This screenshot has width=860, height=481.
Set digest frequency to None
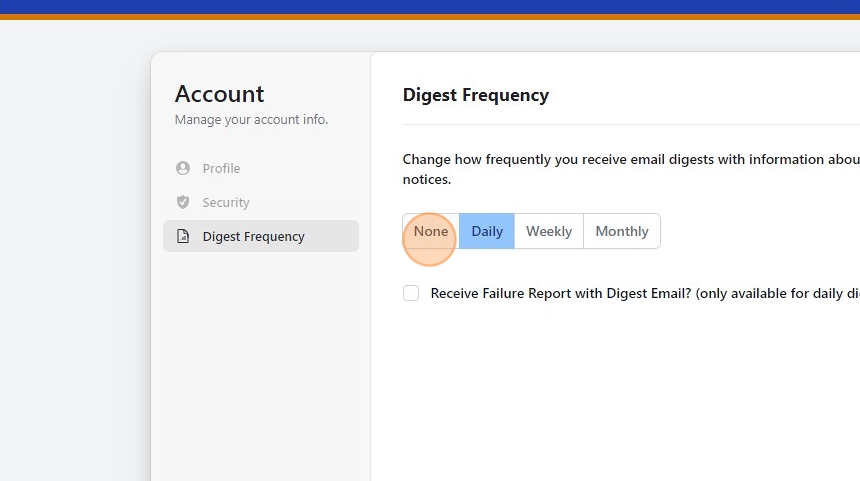431,231
